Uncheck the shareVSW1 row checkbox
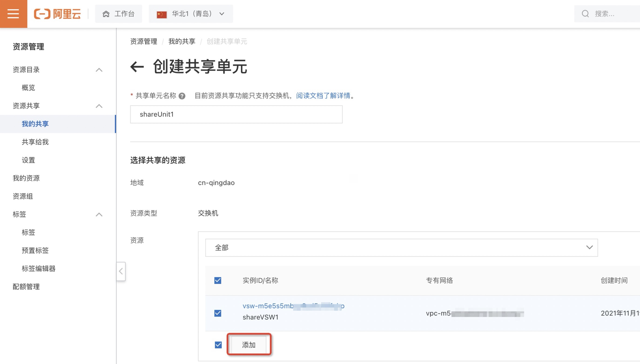 (218, 313)
